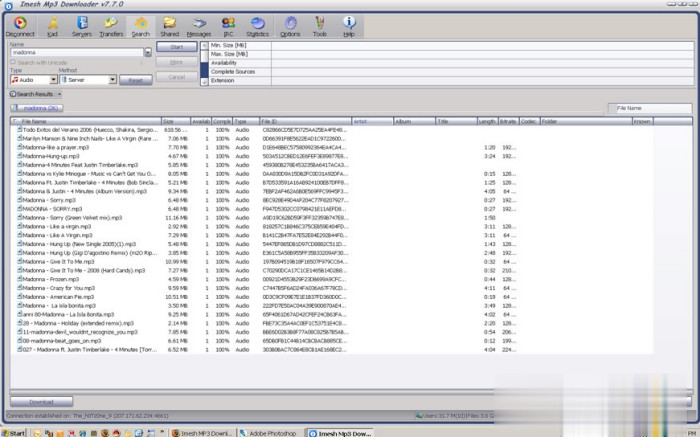Open the Servers list

(82, 26)
